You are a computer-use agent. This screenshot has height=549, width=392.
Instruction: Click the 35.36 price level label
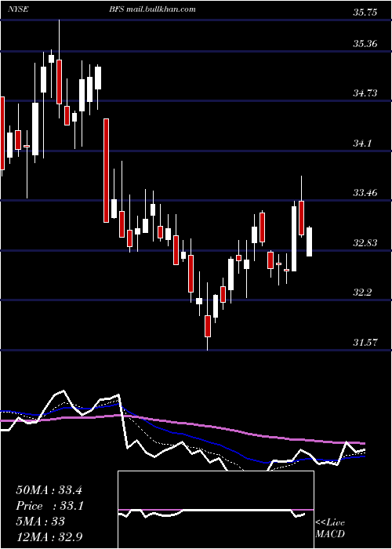coord(365,44)
